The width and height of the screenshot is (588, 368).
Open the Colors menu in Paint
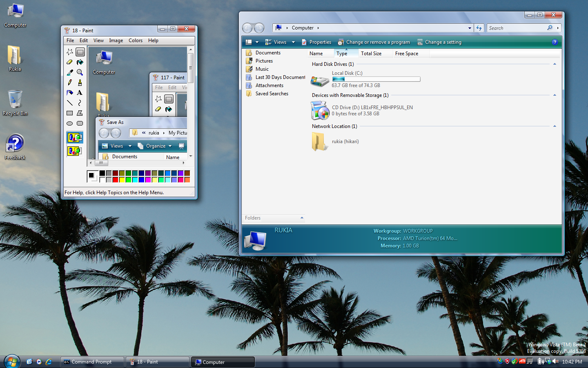coord(135,40)
